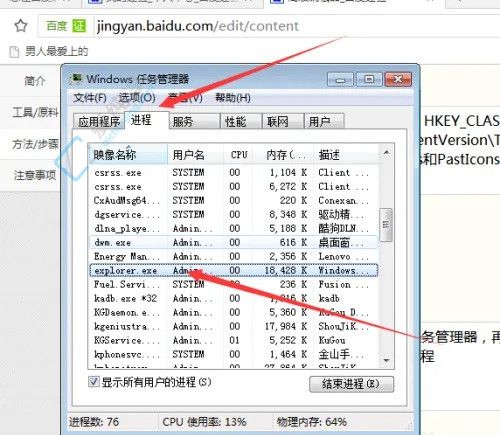Open 注意事项 section in Baidu sidebar
Viewport: 500px width, 435px height.
[x=35, y=175]
